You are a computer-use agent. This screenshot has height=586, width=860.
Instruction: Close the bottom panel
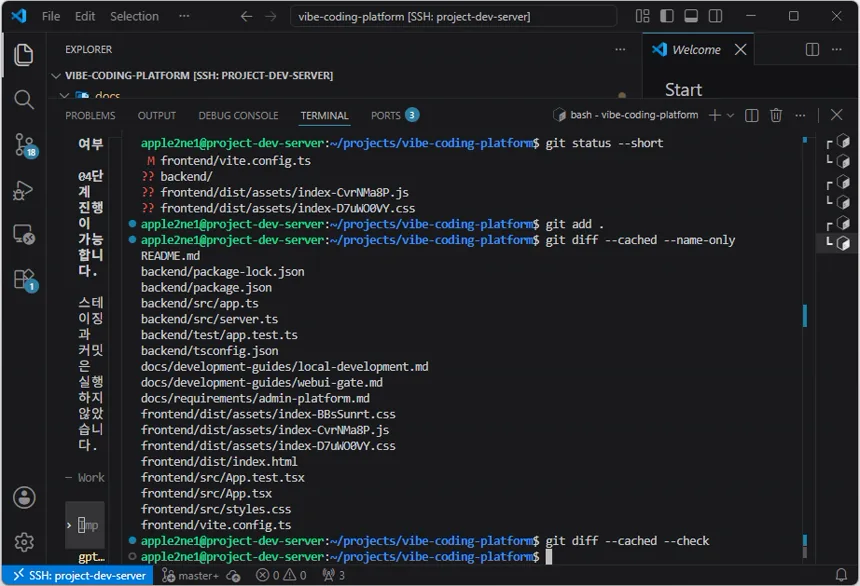click(836, 115)
